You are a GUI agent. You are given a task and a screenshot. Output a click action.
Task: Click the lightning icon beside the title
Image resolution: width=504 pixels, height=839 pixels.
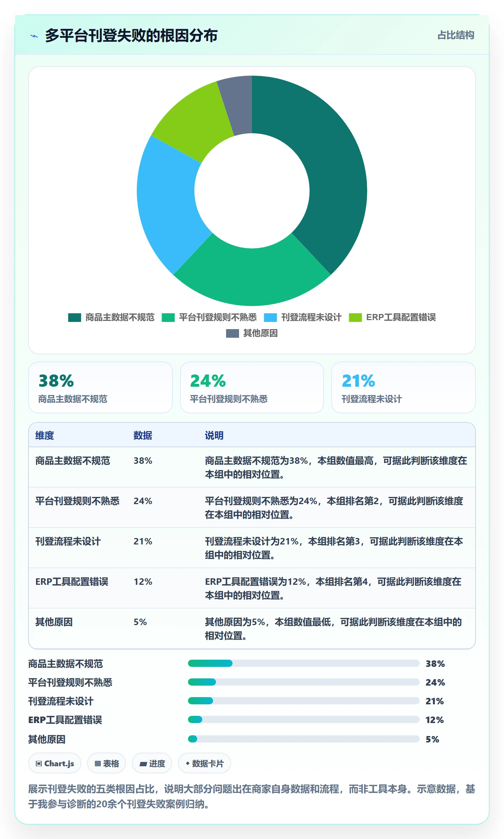(34, 36)
